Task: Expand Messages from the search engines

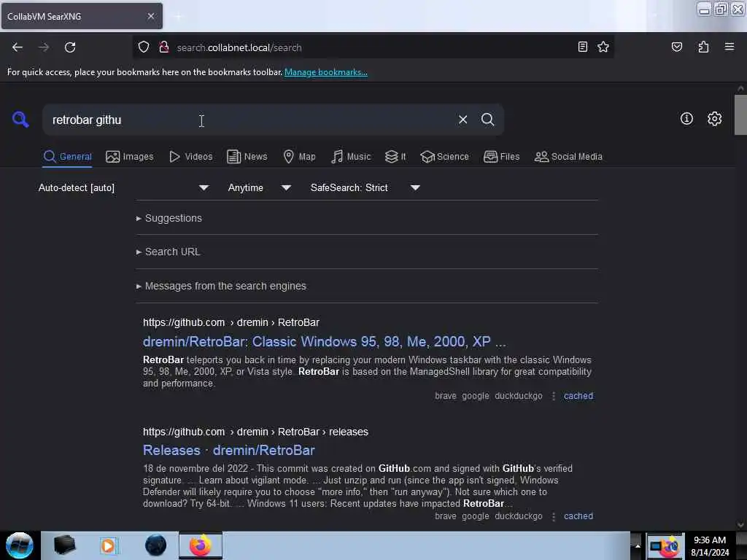Action: (x=221, y=286)
